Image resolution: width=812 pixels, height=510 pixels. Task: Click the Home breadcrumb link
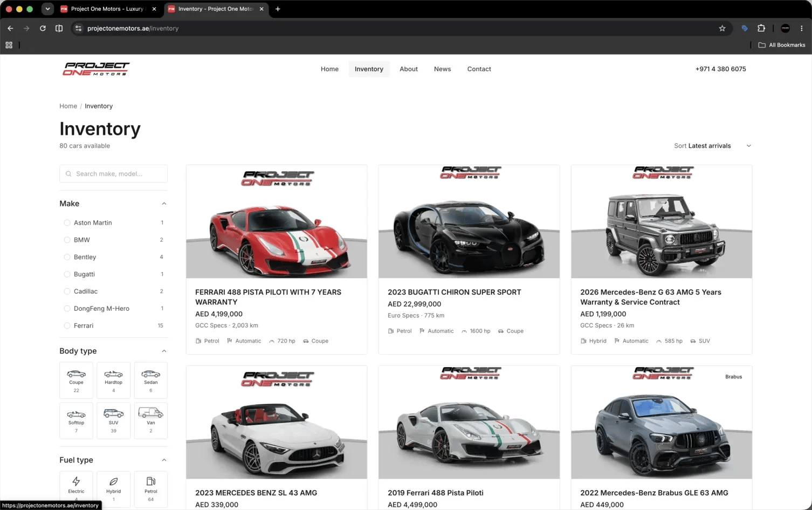click(68, 106)
